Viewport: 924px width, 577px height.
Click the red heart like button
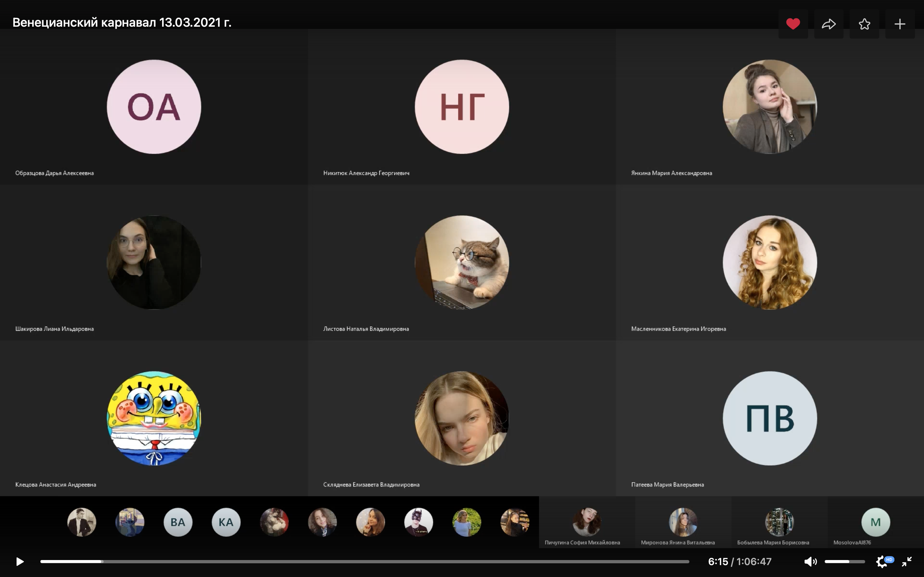tap(793, 24)
